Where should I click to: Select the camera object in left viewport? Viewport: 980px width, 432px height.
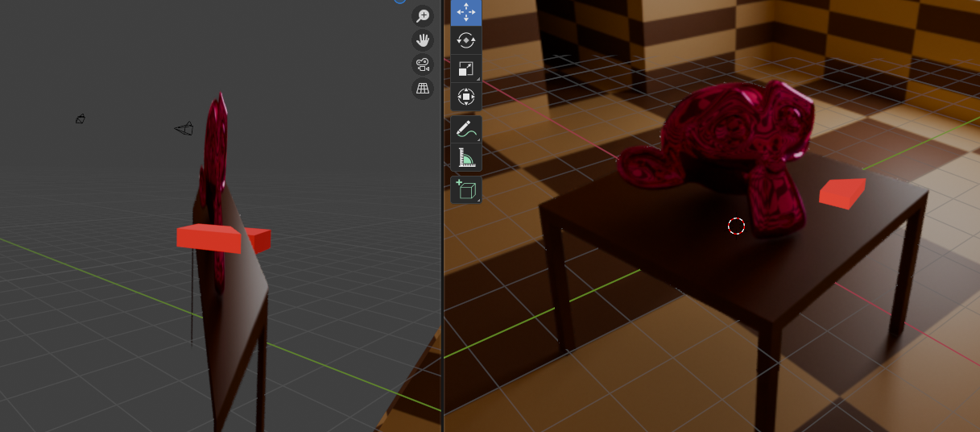click(x=184, y=128)
